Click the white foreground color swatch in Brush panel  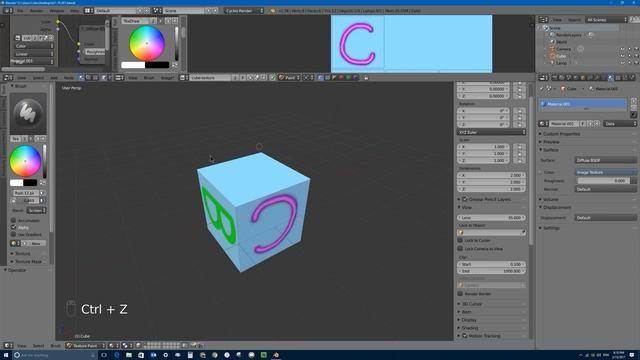tap(16, 183)
